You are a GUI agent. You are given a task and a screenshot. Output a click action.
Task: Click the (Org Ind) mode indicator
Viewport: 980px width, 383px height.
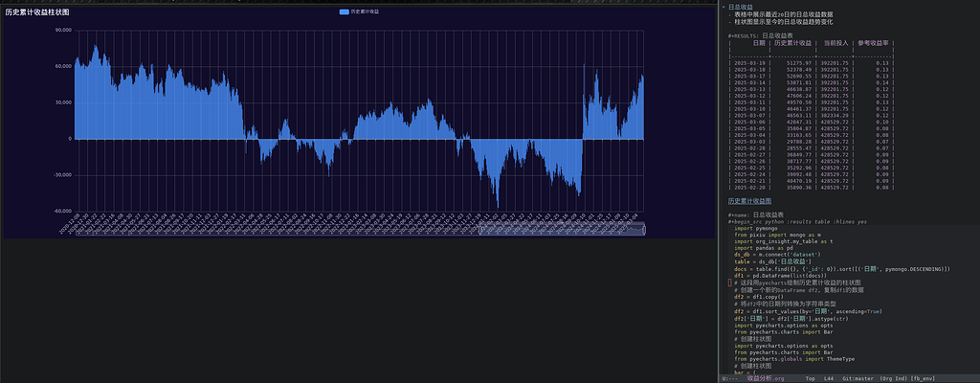(x=895, y=378)
